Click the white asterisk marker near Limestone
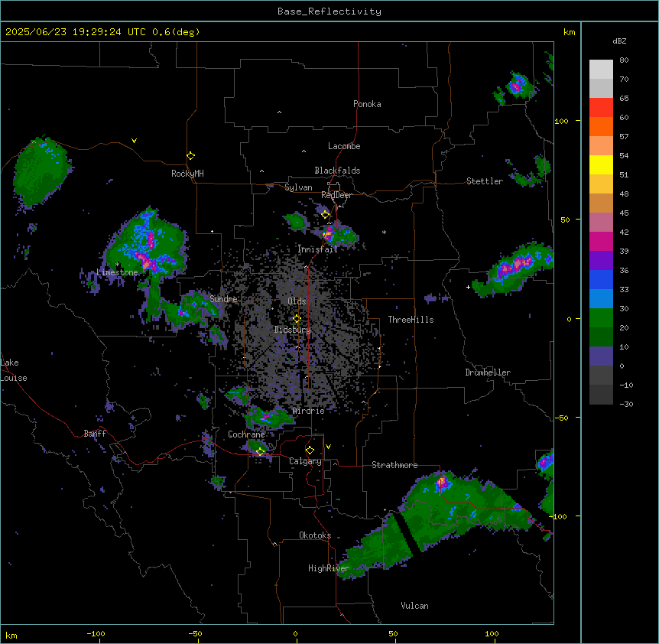 point(118,265)
